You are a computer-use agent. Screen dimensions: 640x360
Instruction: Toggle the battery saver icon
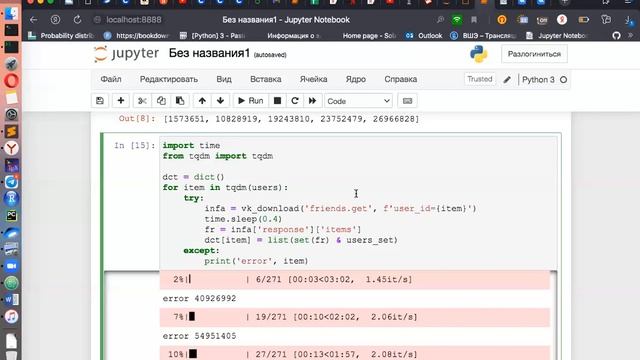tap(584, 20)
